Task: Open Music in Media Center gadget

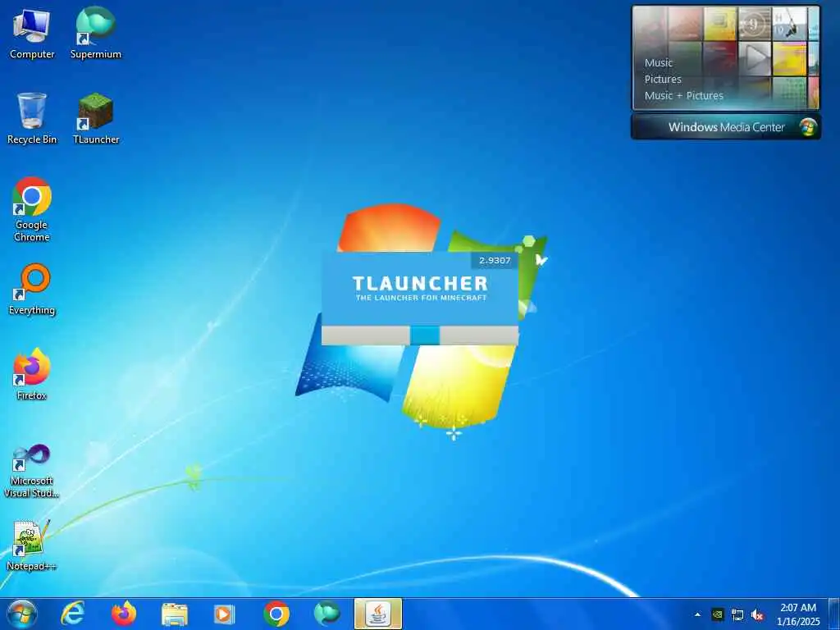Action: 659,62
